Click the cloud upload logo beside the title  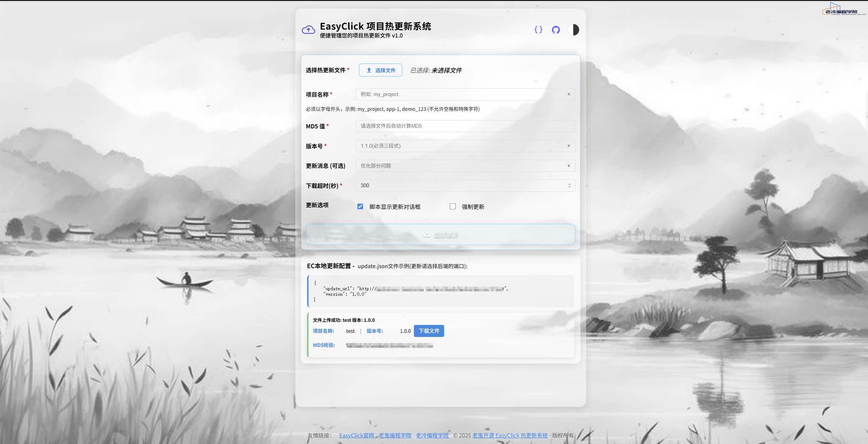pyautogui.click(x=308, y=30)
